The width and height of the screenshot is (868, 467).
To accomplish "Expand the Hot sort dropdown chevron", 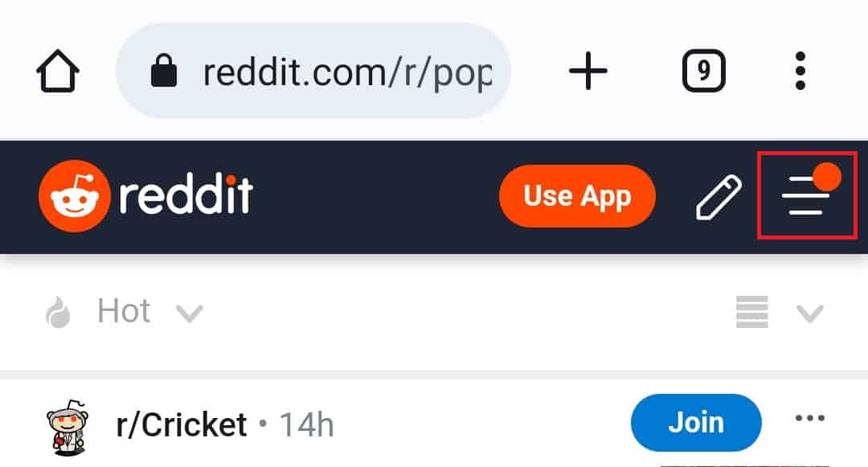I will tap(190, 313).
